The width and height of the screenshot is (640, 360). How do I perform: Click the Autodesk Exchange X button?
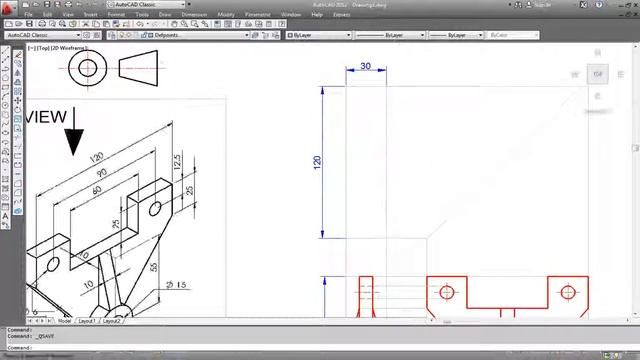pos(584,5)
